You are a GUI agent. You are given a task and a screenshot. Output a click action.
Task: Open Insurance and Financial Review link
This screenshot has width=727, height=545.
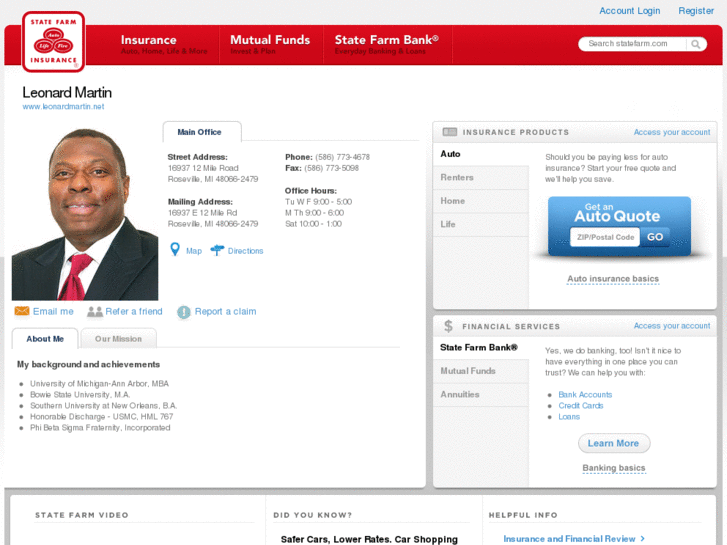[569, 539]
